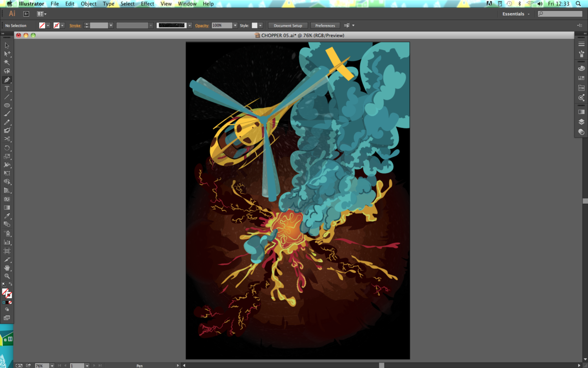
Task: Click the fill color swatch in control bar
Action: [x=43, y=26]
